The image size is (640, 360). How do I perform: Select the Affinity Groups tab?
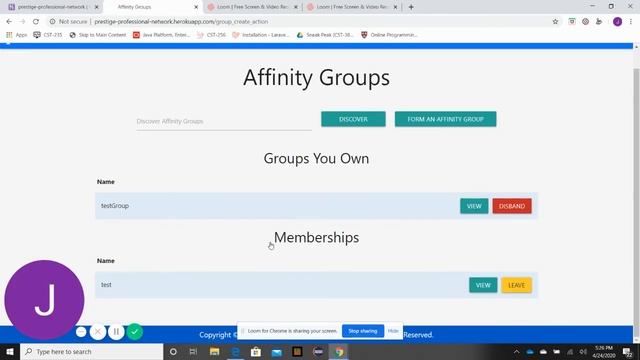(151, 7)
